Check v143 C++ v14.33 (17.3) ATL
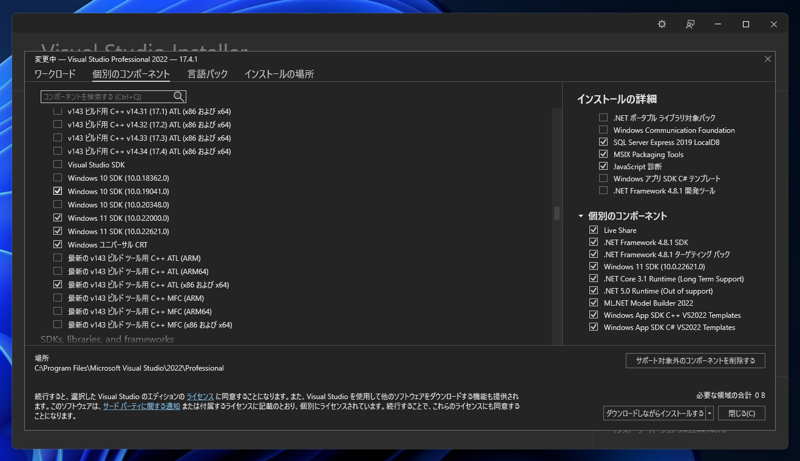This screenshot has width=800, height=461. (57, 138)
